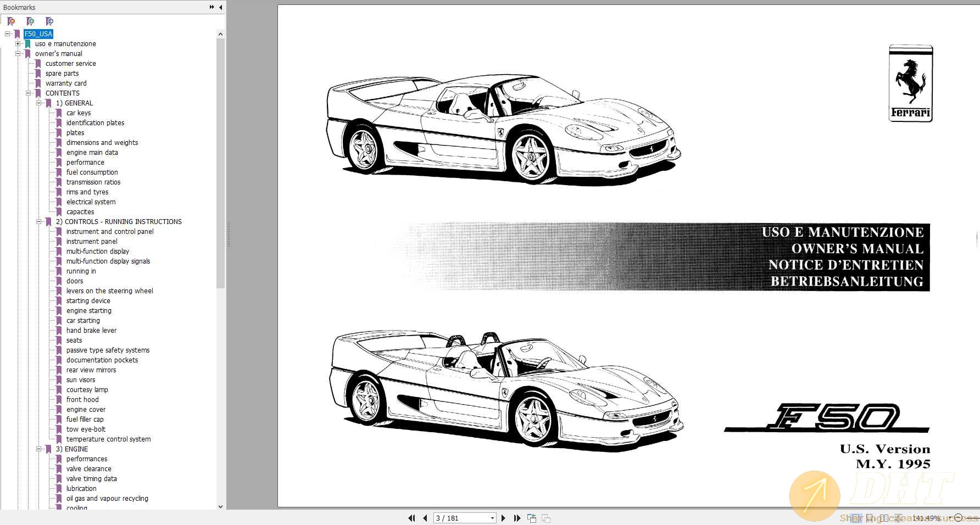Open the 'multi-function display signals' bookmark
Screen dimensions: 980x525
pyautogui.click(x=108, y=261)
